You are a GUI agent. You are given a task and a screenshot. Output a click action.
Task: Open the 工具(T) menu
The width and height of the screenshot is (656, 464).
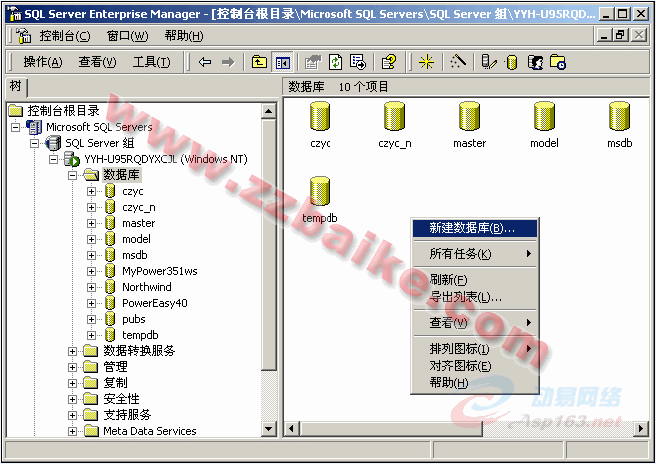(x=151, y=62)
